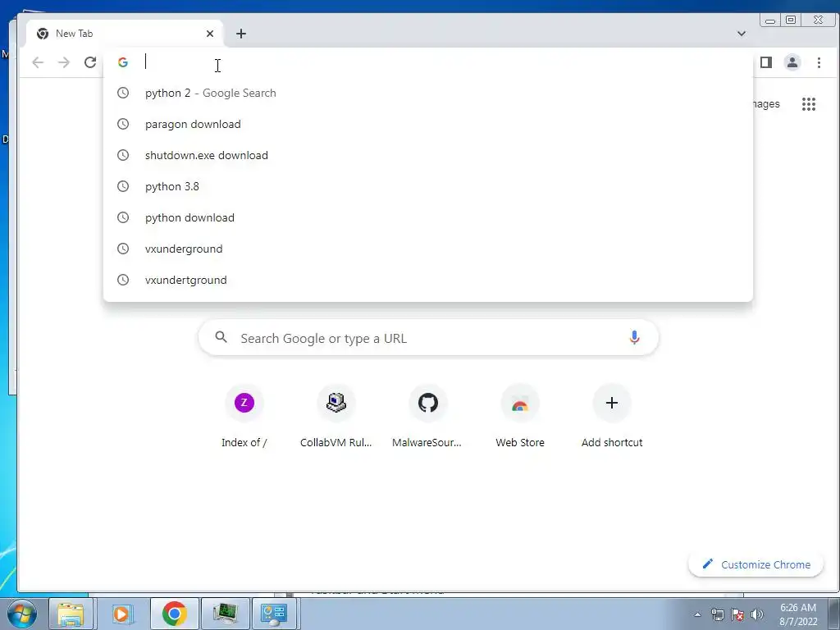Open the Task Manager taskbar icon
This screenshot has height=630, width=840.
[225, 614]
